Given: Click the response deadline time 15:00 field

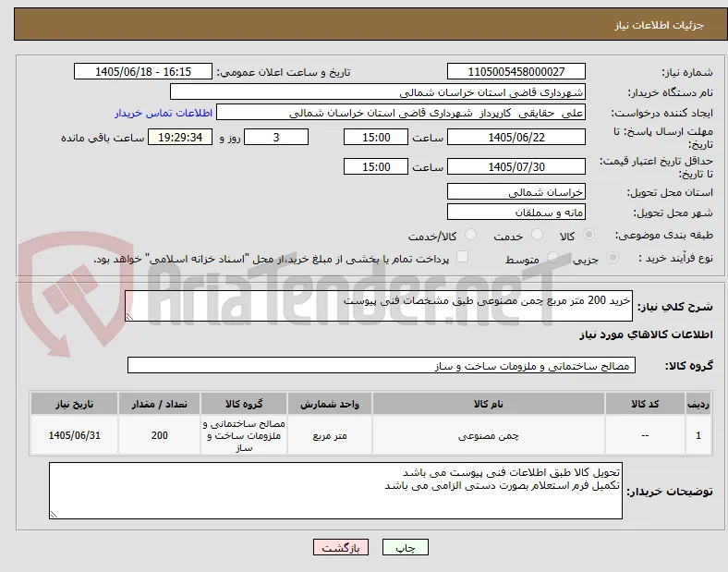Looking at the screenshot, I should coord(376,138).
